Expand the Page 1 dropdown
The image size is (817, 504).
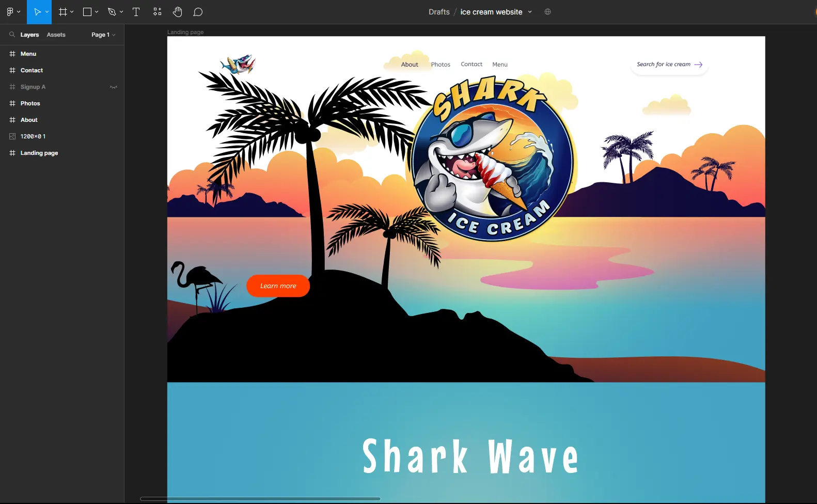103,35
